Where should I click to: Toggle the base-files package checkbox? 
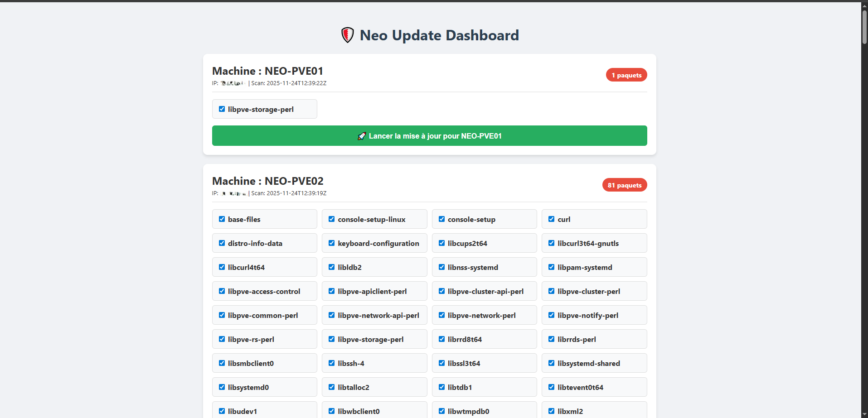tap(222, 219)
